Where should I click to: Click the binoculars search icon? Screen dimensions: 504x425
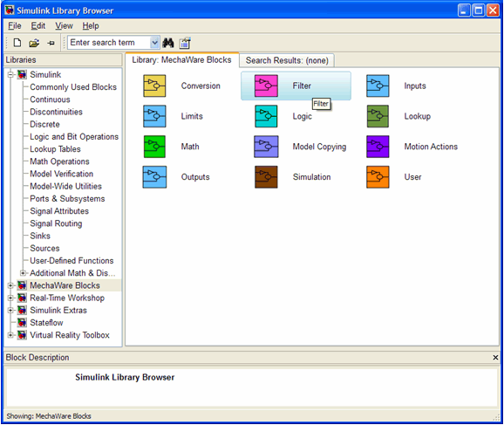click(x=167, y=43)
